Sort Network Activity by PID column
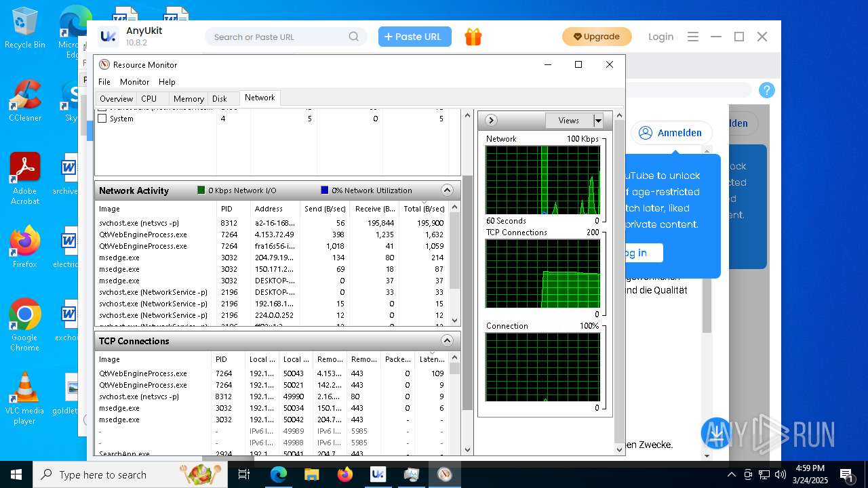This screenshot has width=868, height=488. pyautogui.click(x=233, y=208)
